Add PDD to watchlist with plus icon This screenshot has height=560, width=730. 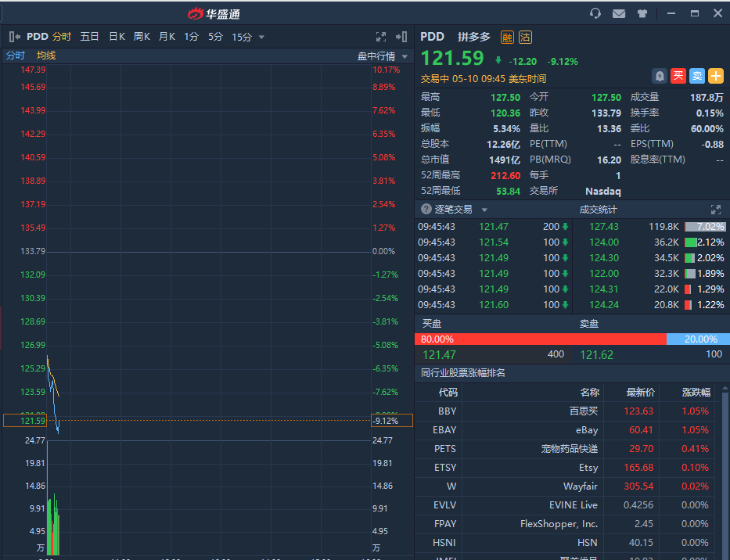coord(716,76)
